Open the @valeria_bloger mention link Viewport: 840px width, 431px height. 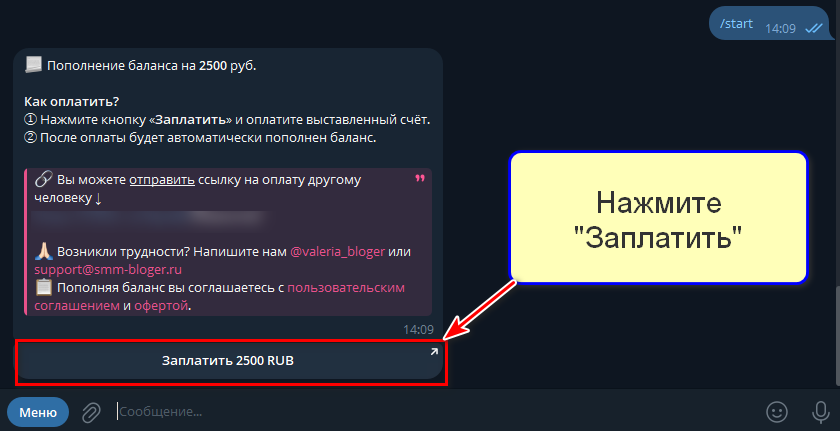pos(337,252)
